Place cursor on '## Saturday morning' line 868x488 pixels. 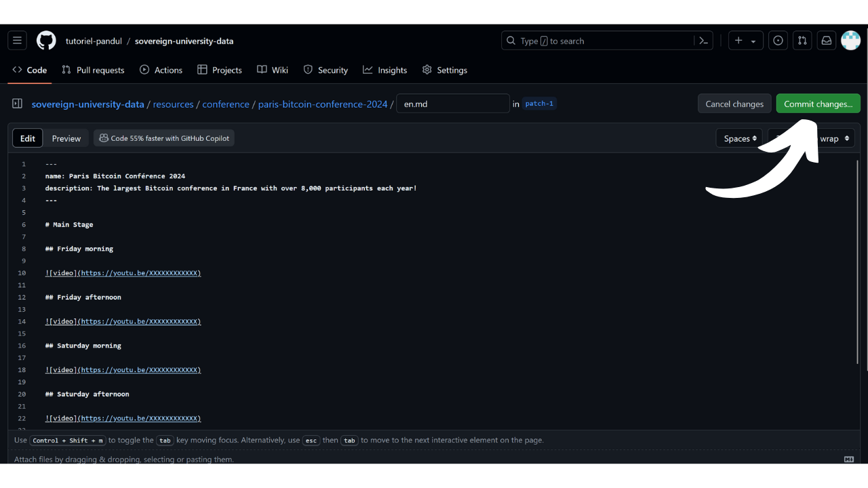[x=83, y=346]
